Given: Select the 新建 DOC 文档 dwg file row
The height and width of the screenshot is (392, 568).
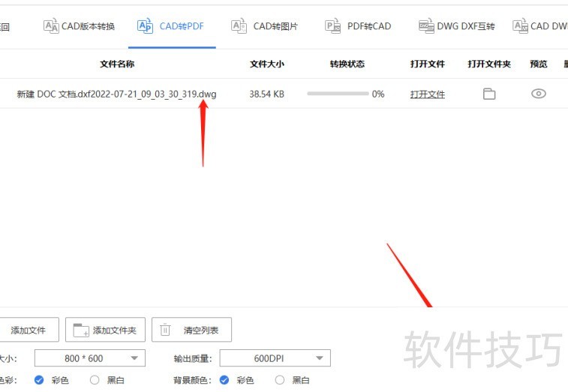Looking at the screenshot, I should pyautogui.click(x=116, y=94).
